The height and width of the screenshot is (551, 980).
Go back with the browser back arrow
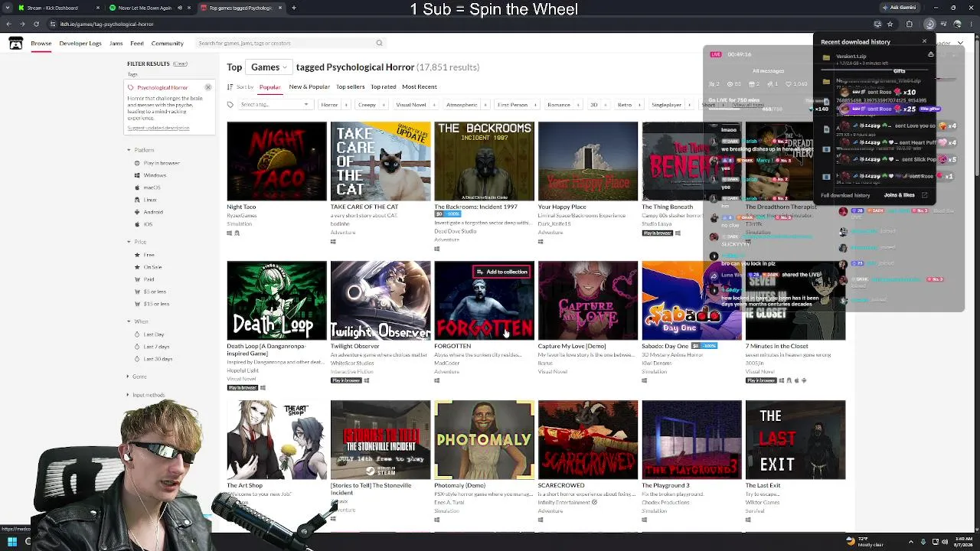[8, 24]
